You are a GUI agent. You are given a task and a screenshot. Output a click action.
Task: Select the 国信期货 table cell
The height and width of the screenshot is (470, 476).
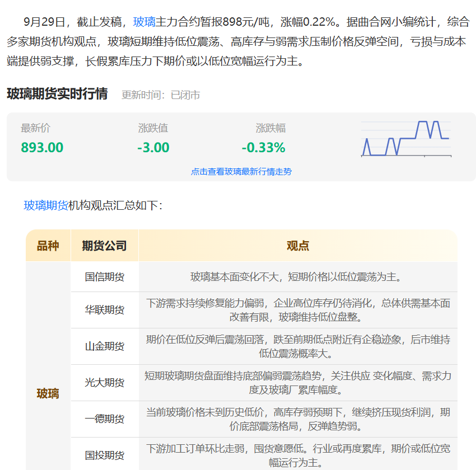click(104, 277)
